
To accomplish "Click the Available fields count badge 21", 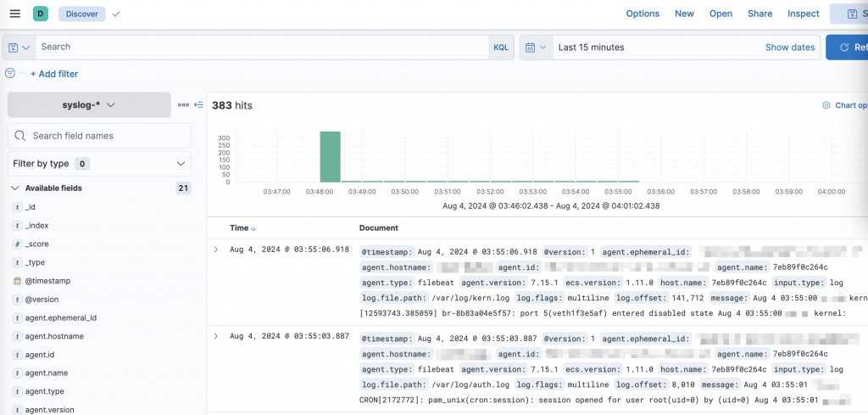I will point(183,188).
